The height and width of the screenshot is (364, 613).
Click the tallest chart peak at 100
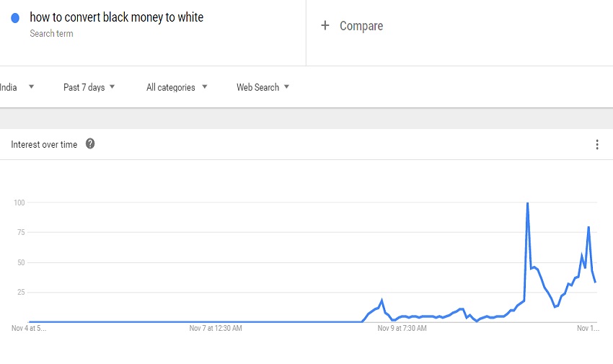(527, 203)
